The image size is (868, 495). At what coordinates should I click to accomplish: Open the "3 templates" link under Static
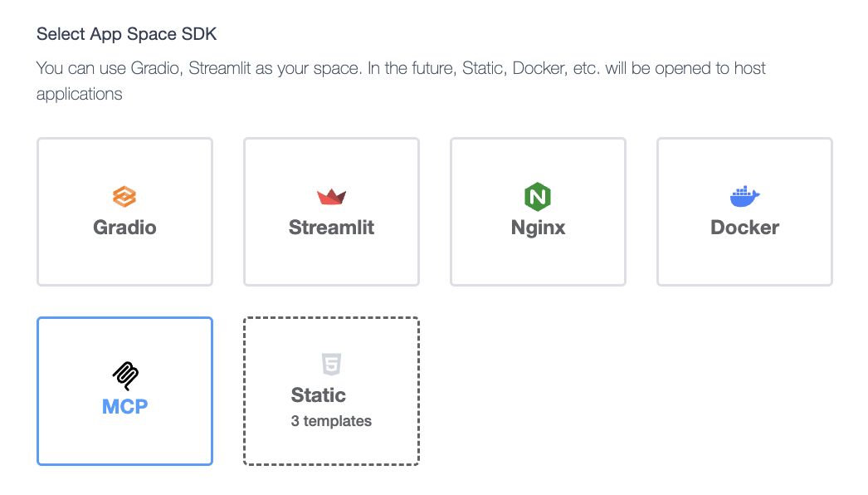point(331,421)
